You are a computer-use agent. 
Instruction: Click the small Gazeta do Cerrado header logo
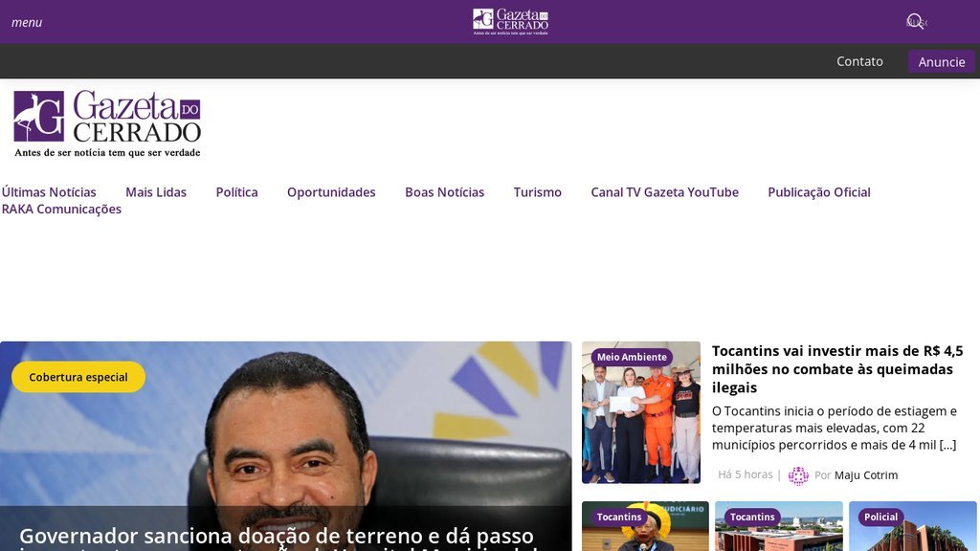coord(511,22)
